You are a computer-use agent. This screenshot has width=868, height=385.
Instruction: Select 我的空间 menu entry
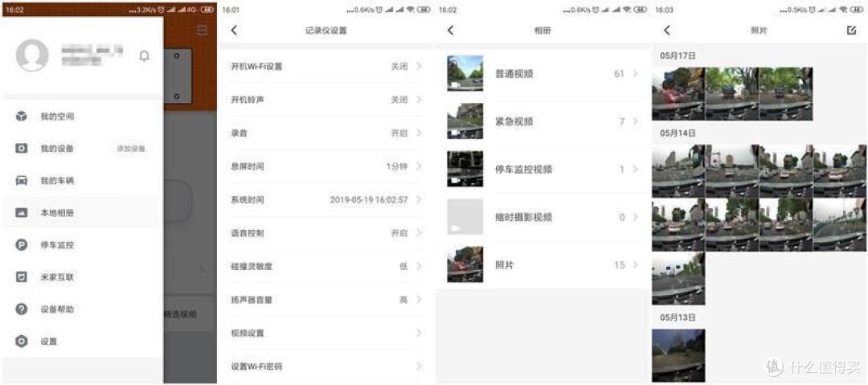pyautogui.click(x=82, y=117)
